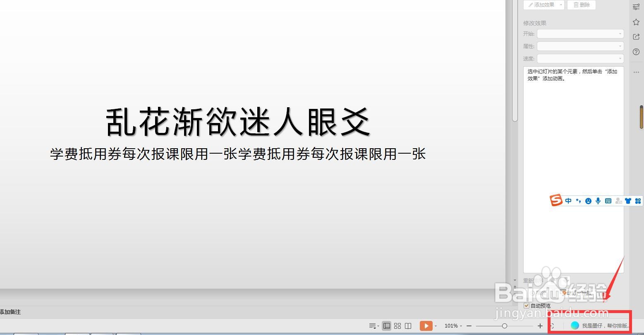Screen dimensions: 644x335
Task: Open the 开始 dropdown
Action: tap(580, 34)
